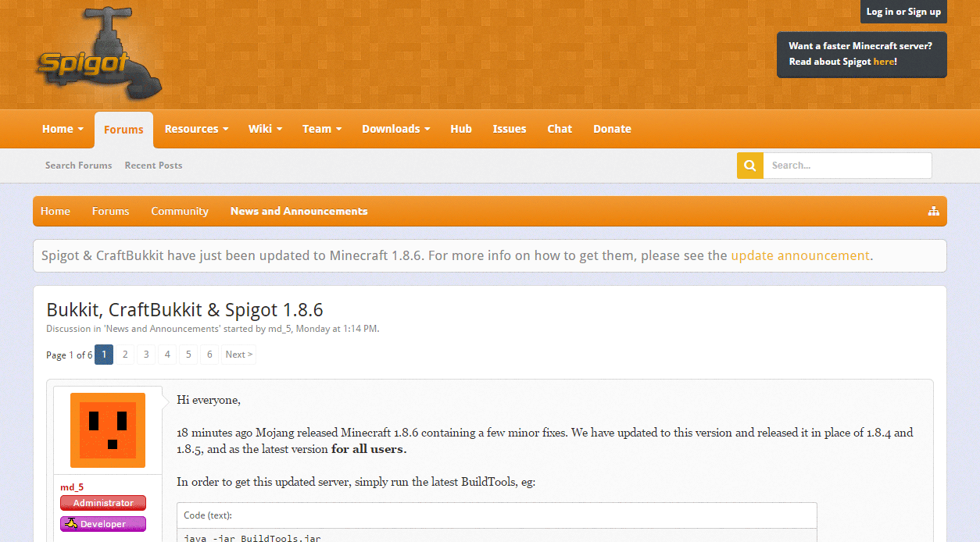
Task: Open the Issues menu item
Action: tap(510, 129)
